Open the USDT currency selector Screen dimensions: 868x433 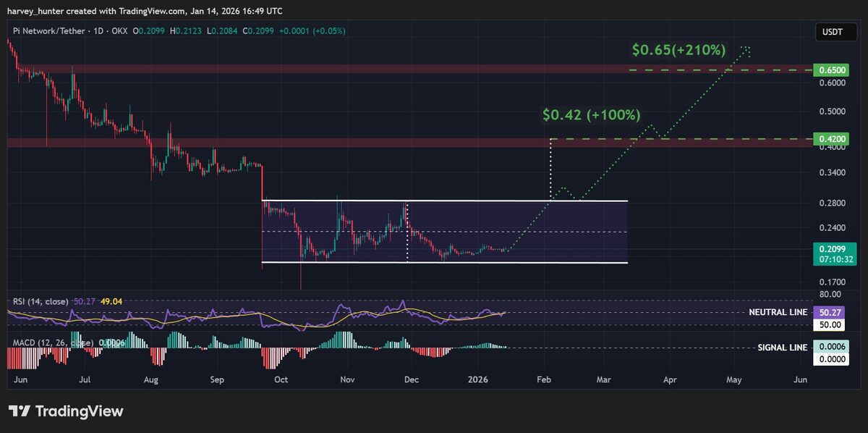835,32
